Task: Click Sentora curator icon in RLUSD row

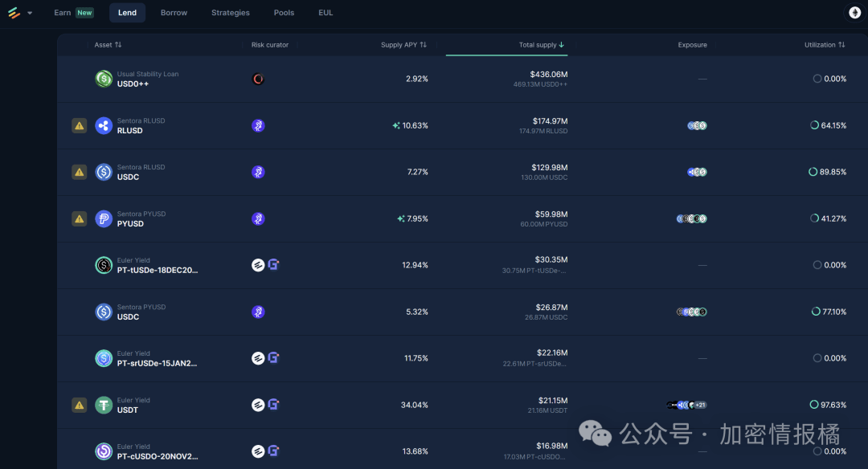Action: 258,125
